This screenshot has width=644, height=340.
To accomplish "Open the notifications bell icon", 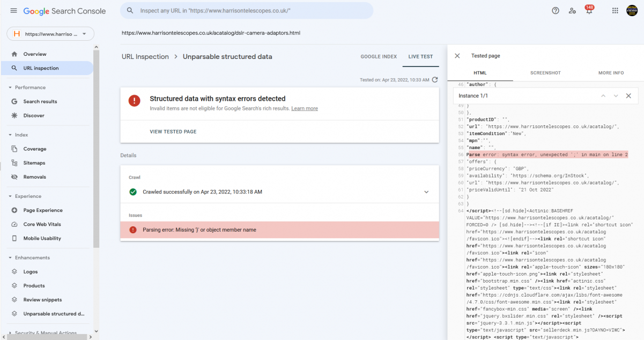I will point(589,11).
